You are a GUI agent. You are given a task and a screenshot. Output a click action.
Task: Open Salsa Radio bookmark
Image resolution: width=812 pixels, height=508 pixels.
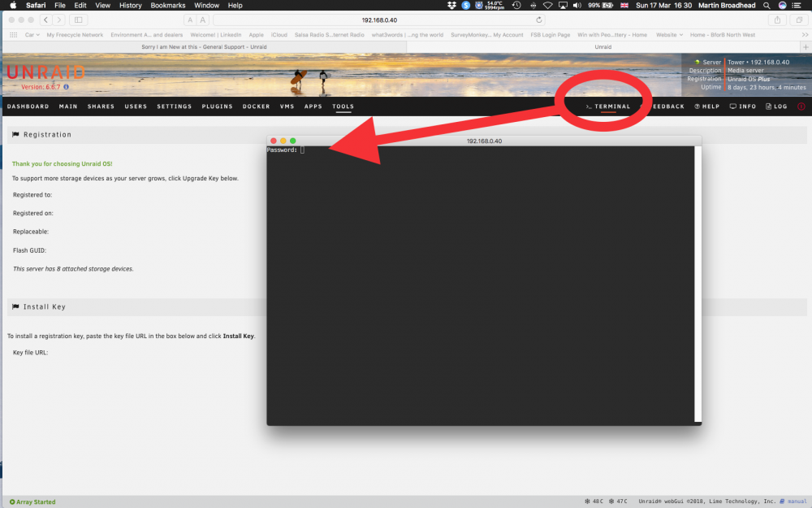tap(329, 35)
